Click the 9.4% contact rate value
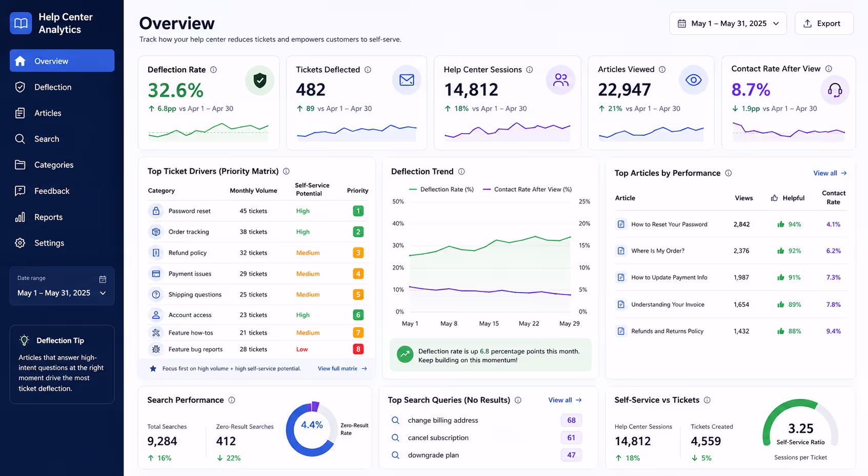The width and height of the screenshot is (868, 476). 833,331
